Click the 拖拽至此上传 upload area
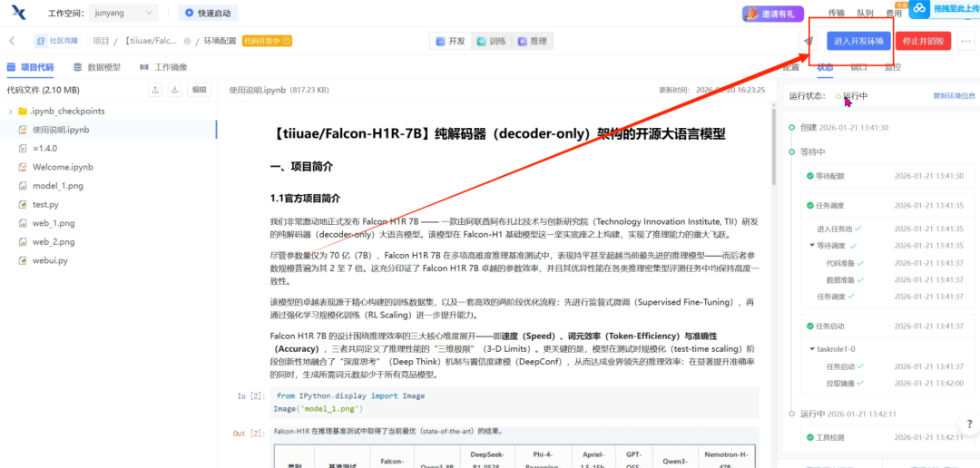This screenshot has height=468, width=980. coord(956,9)
